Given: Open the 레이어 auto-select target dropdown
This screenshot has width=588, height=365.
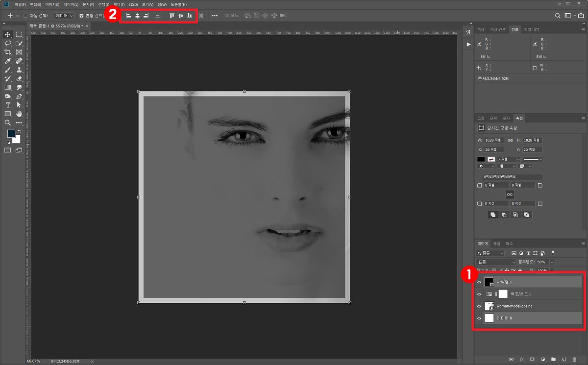Looking at the screenshot, I should click(x=64, y=16).
